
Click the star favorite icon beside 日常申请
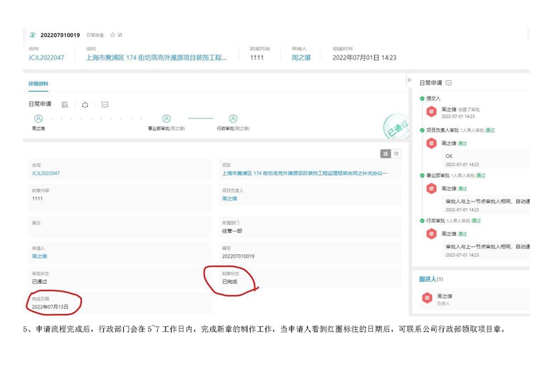tap(112, 35)
